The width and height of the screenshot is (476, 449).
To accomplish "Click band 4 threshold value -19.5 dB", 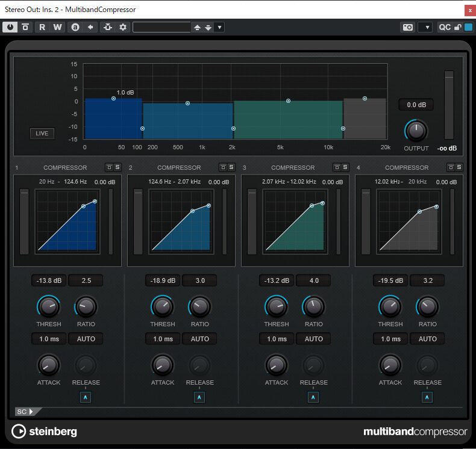I will coord(390,280).
